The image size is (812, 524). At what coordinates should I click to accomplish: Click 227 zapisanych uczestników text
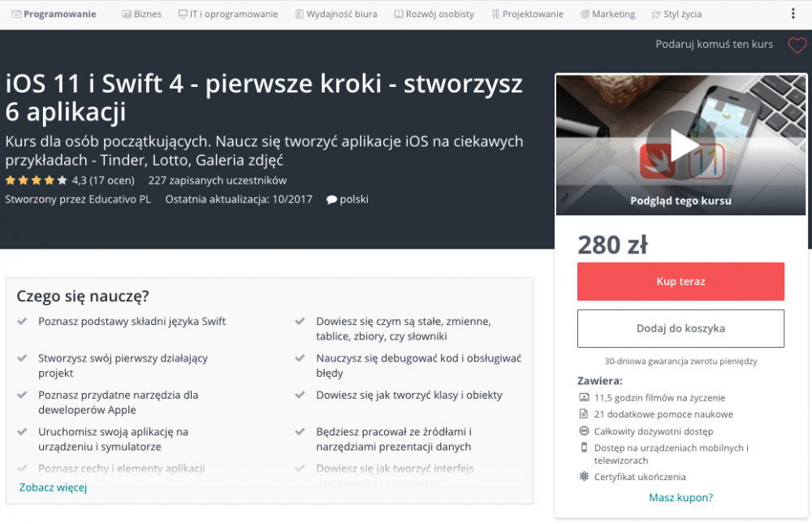tap(218, 180)
